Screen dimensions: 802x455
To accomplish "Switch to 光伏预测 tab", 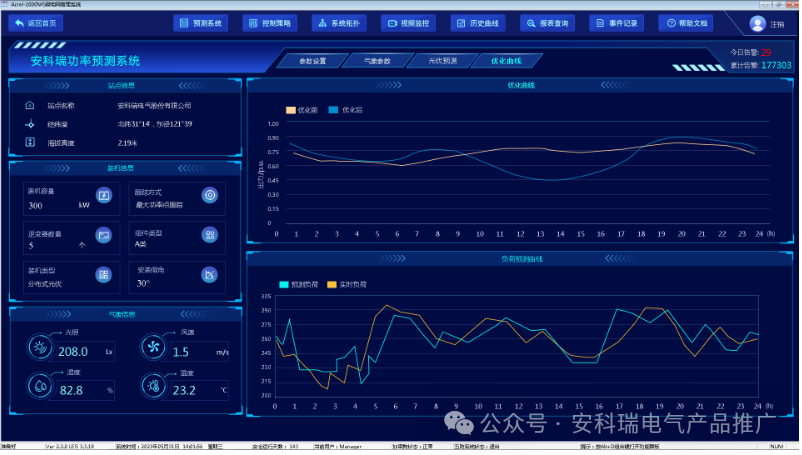I will coord(442,61).
